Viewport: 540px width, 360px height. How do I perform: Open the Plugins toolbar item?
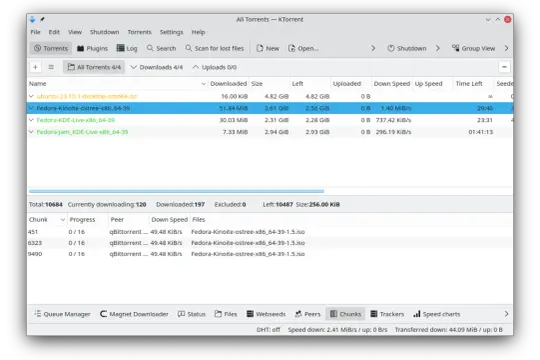[92, 48]
